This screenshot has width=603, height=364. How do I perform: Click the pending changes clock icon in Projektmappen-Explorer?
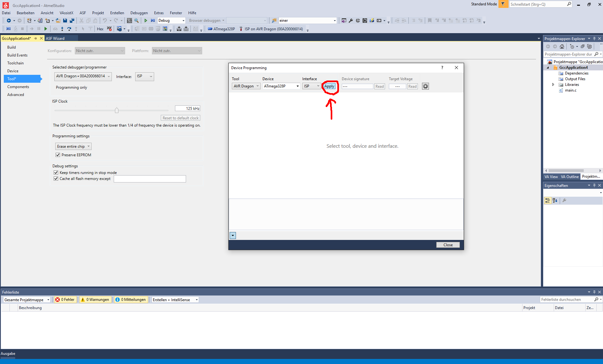point(572,46)
